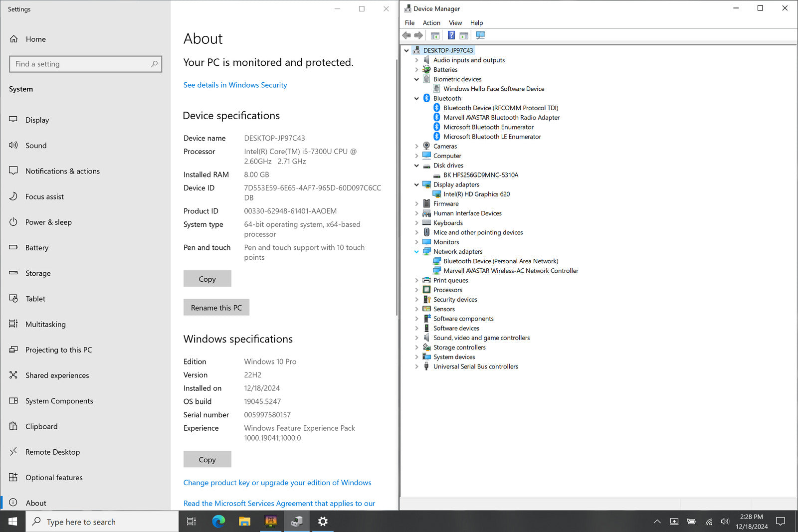This screenshot has width=798, height=532.
Task: Click the Task View taskbar icon
Action: coord(192,522)
